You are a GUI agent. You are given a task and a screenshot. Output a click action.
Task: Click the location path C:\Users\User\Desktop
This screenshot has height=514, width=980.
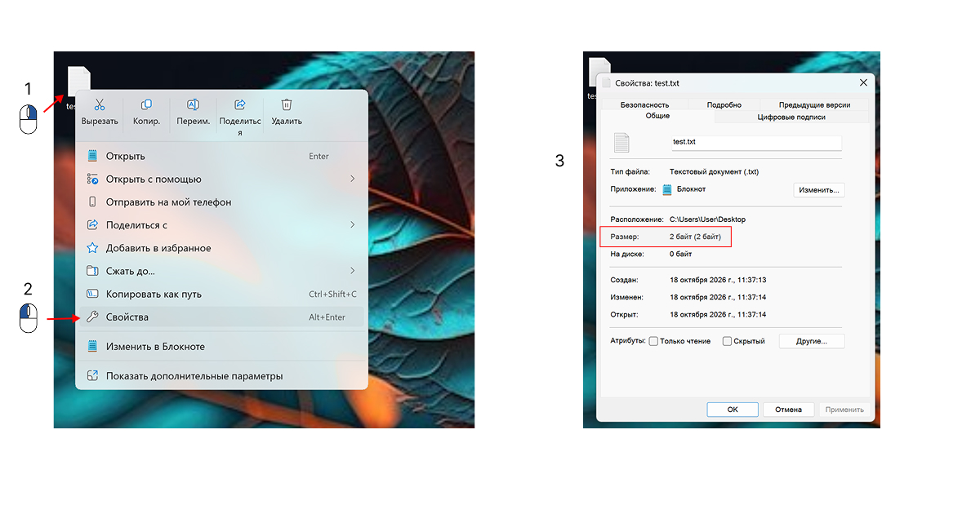tap(707, 219)
